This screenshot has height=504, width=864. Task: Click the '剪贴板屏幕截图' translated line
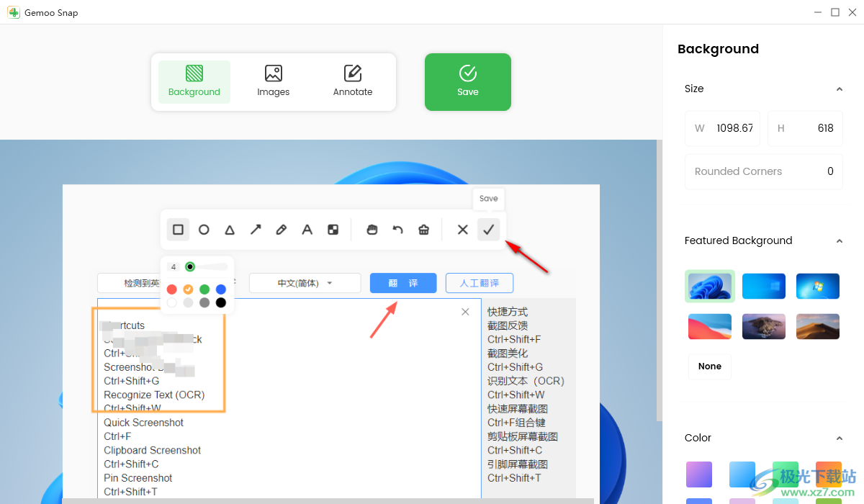pyautogui.click(x=523, y=436)
